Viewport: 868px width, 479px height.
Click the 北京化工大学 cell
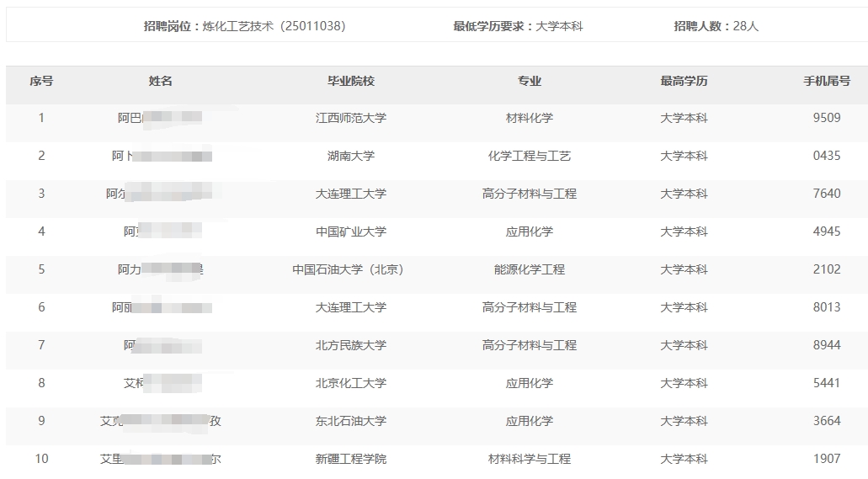(x=351, y=383)
